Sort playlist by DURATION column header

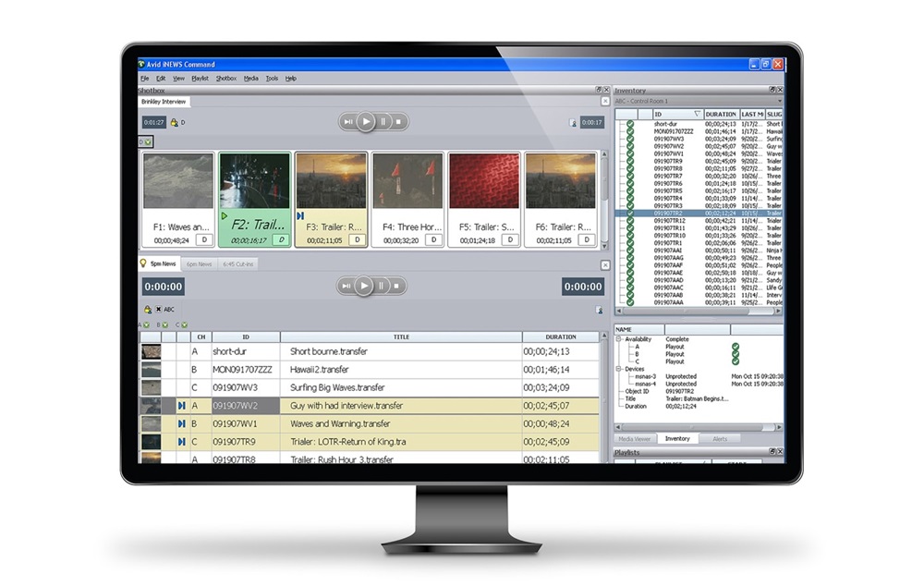click(x=561, y=337)
